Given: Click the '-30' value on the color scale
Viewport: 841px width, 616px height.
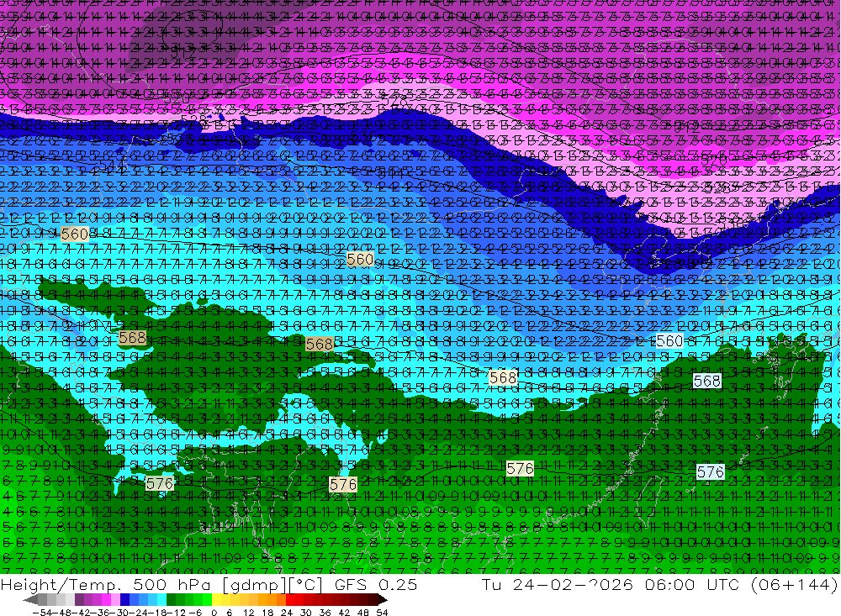Looking at the screenshot, I should click(119, 613).
